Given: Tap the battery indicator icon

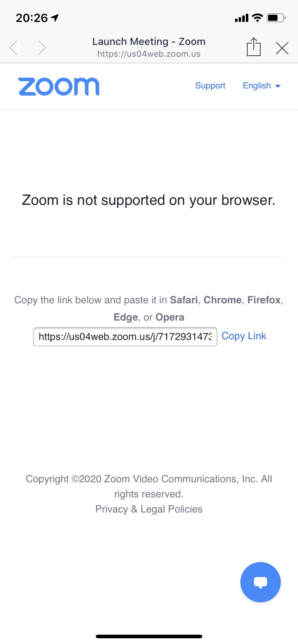Looking at the screenshot, I should point(276,18).
